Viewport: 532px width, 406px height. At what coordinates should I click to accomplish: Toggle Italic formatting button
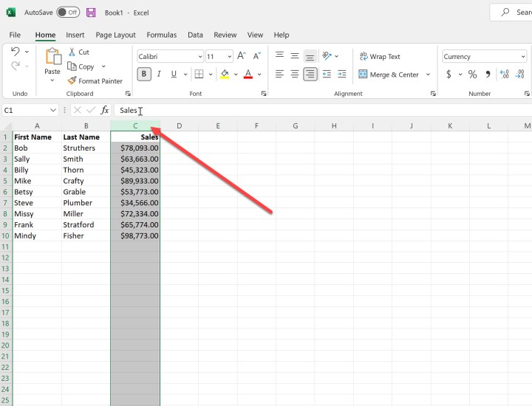(159, 75)
